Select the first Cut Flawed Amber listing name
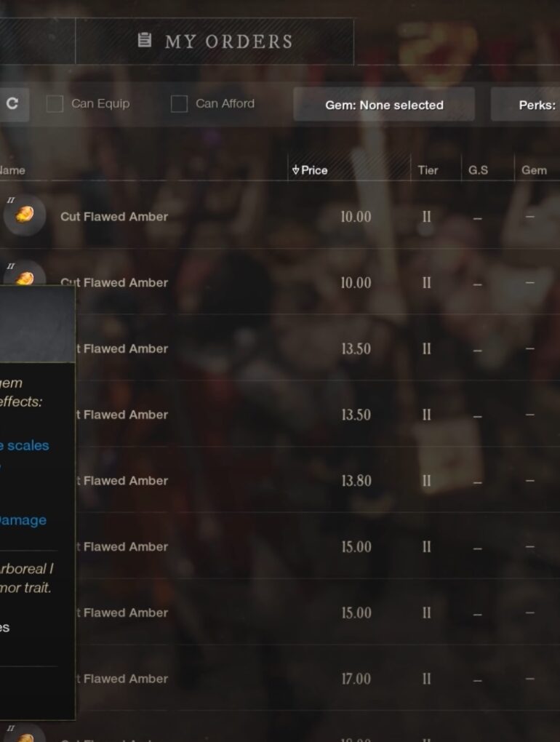Image resolution: width=560 pixels, height=742 pixels. point(114,217)
